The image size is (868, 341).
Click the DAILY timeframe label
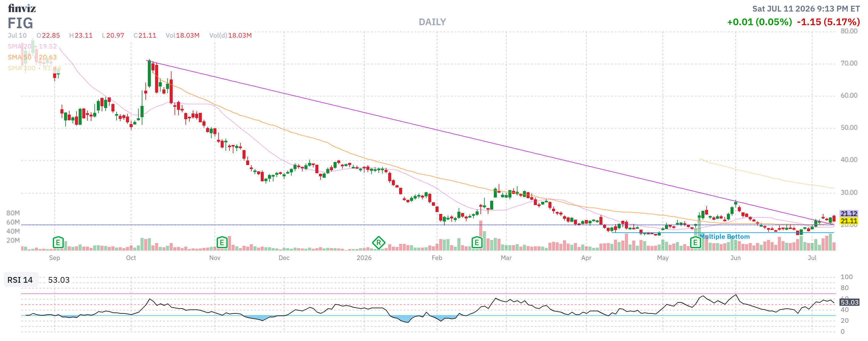tap(432, 22)
